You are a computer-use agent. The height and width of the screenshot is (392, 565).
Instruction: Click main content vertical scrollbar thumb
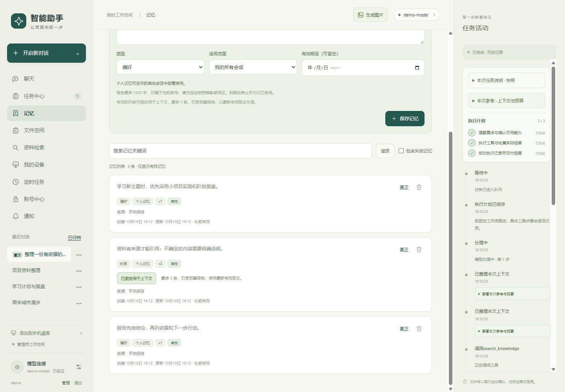[450, 258]
